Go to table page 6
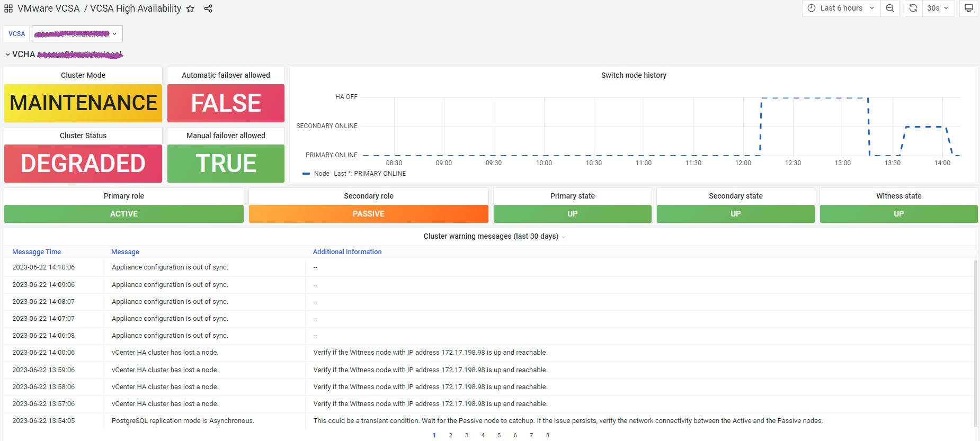980x441 pixels. point(515,435)
